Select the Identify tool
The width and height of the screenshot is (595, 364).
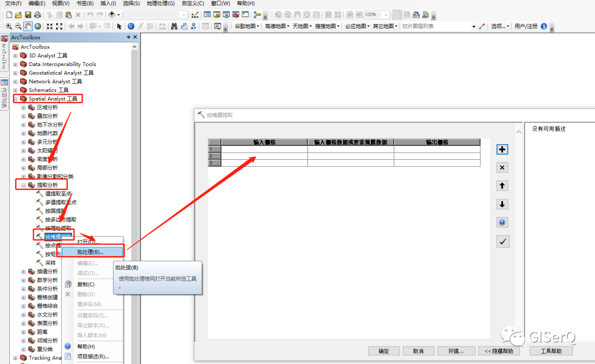coord(131,26)
